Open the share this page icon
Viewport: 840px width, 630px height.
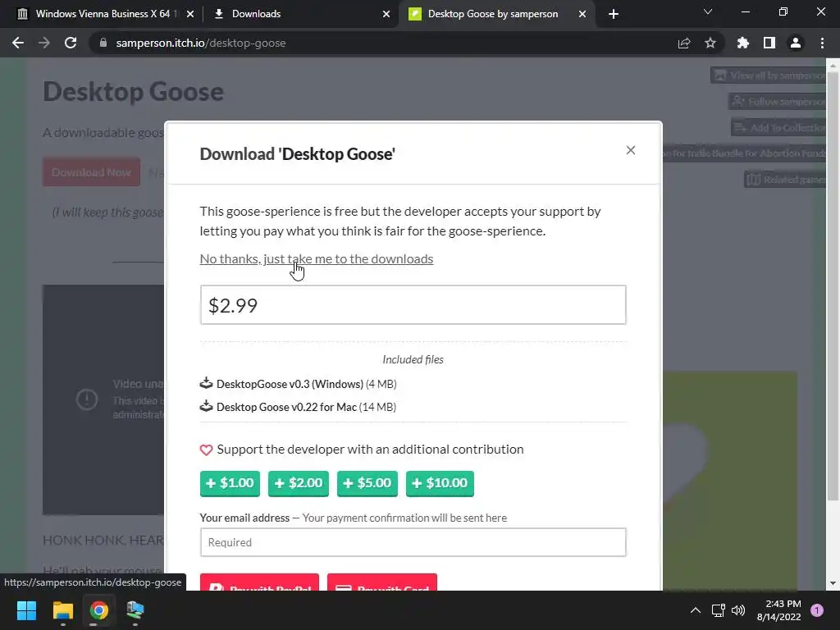(684, 43)
